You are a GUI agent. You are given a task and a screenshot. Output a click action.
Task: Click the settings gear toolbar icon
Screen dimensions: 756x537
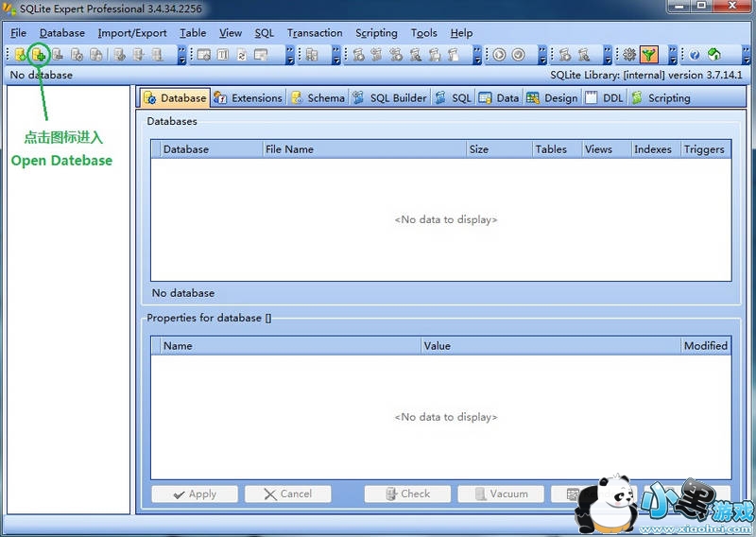[629, 55]
